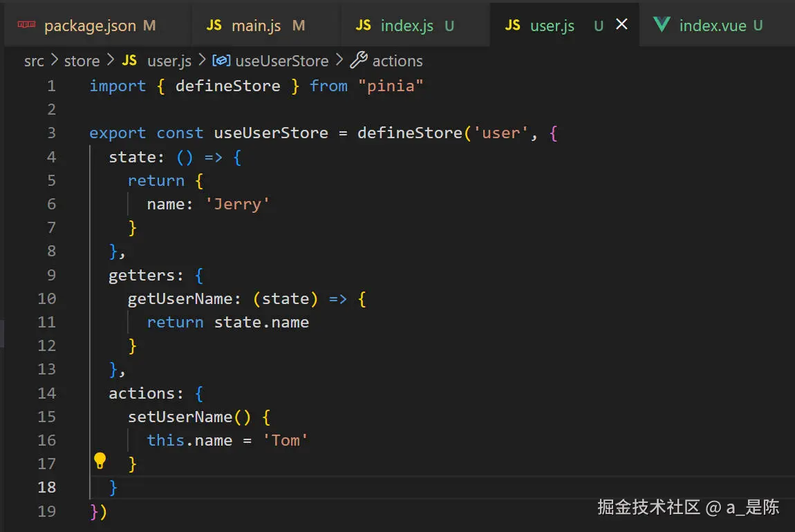This screenshot has width=795, height=532.
Task: Switch to the index.js tab
Action: pos(414,26)
